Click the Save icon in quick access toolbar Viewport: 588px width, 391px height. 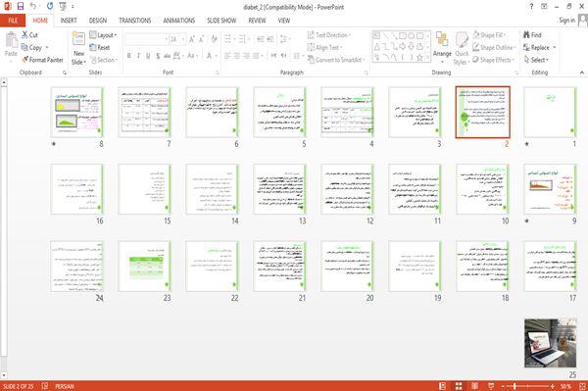click(x=21, y=7)
